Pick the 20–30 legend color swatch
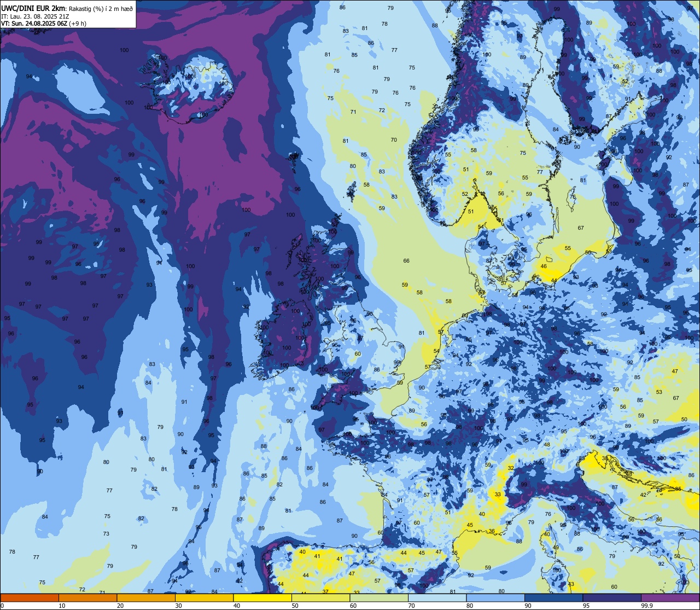The width and height of the screenshot is (700, 610). point(146,597)
